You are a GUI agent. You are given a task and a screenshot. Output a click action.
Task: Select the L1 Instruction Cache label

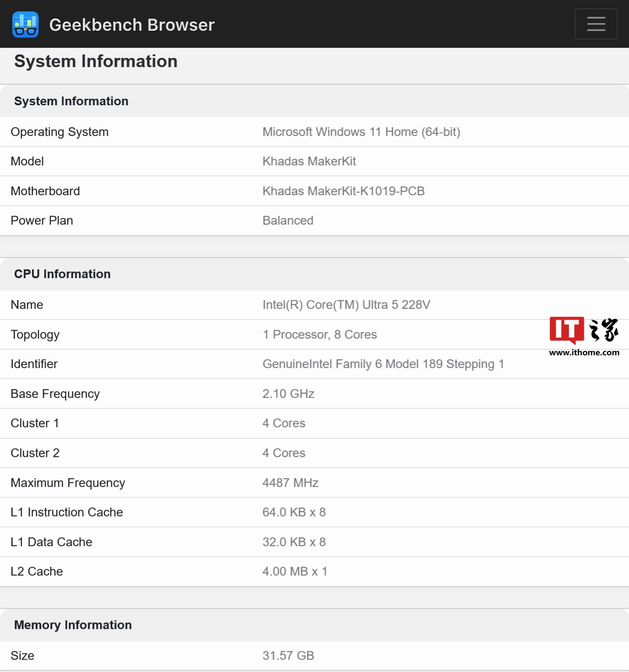click(x=67, y=512)
